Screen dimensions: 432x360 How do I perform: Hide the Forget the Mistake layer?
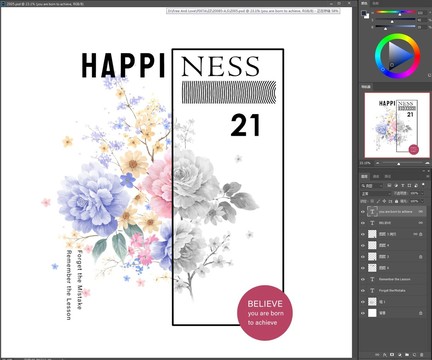pyautogui.click(x=363, y=290)
